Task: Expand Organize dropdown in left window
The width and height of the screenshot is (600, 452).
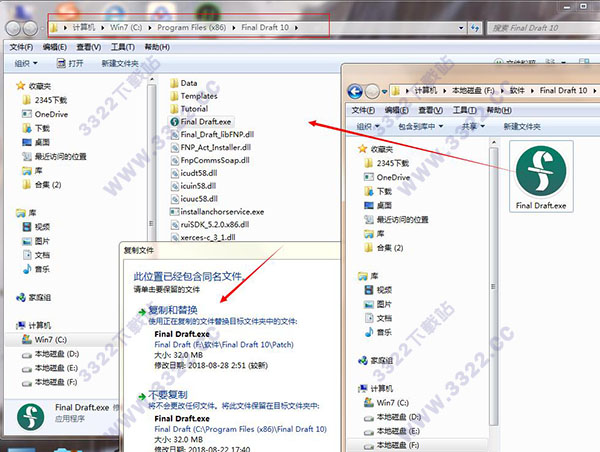Action: tap(26, 63)
